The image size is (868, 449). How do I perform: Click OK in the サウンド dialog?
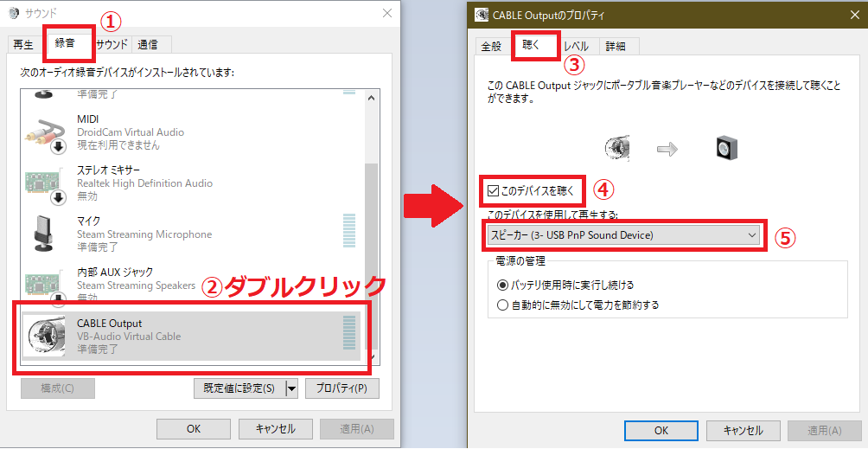point(194,429)
